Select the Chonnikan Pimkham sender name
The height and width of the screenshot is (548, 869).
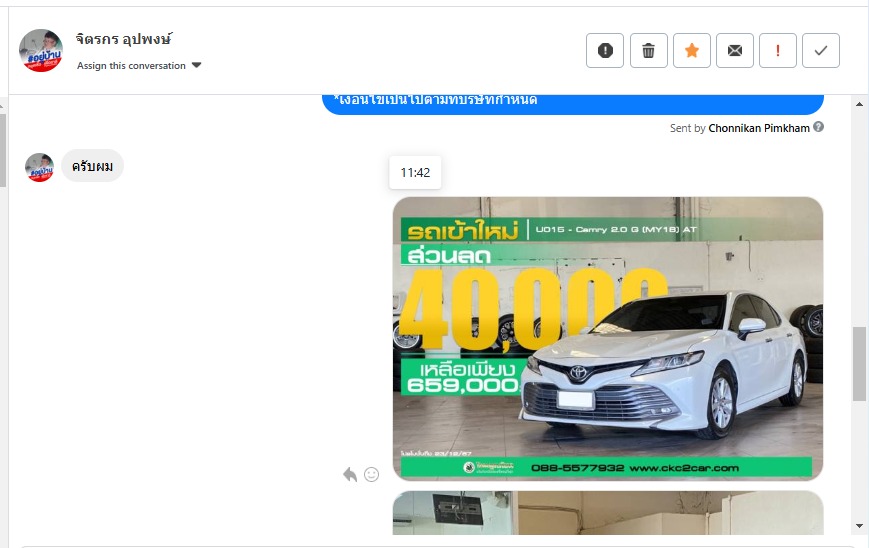point(759,128)
